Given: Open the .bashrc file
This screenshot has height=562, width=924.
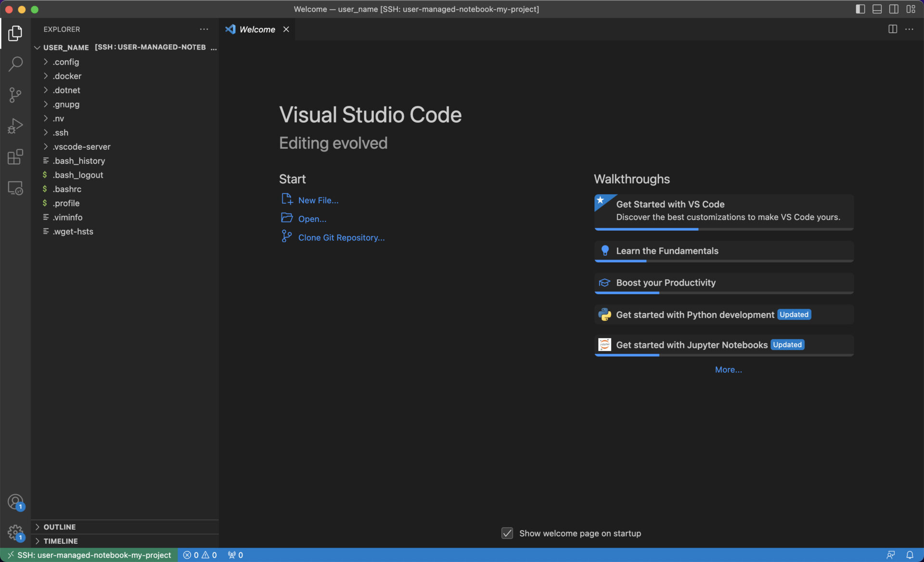Looking at the screenshot, I should pyautogui.click(x=67, y=189).
